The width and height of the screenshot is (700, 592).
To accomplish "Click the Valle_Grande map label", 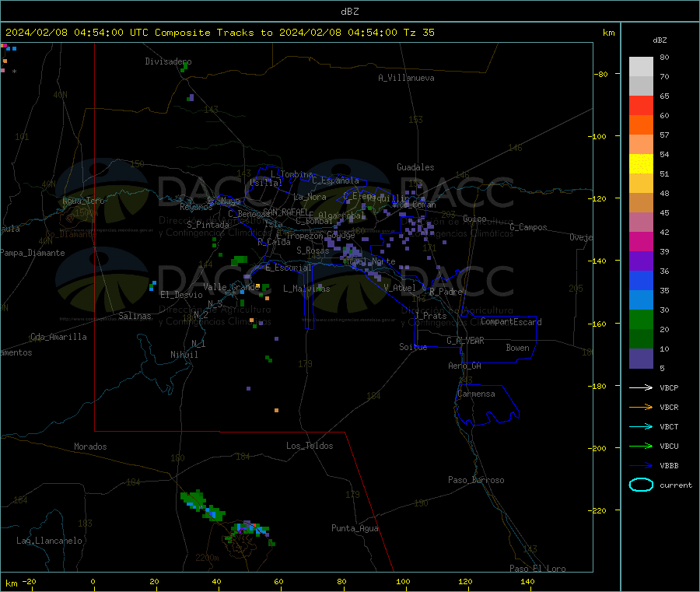I will tap(231, 287).
